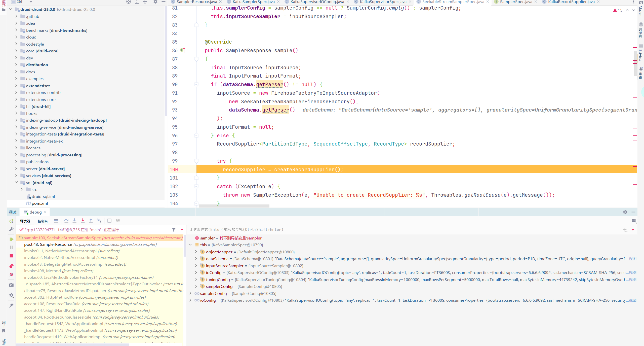
Task: Expand the .github folder
Action: (x=16, y=16)
